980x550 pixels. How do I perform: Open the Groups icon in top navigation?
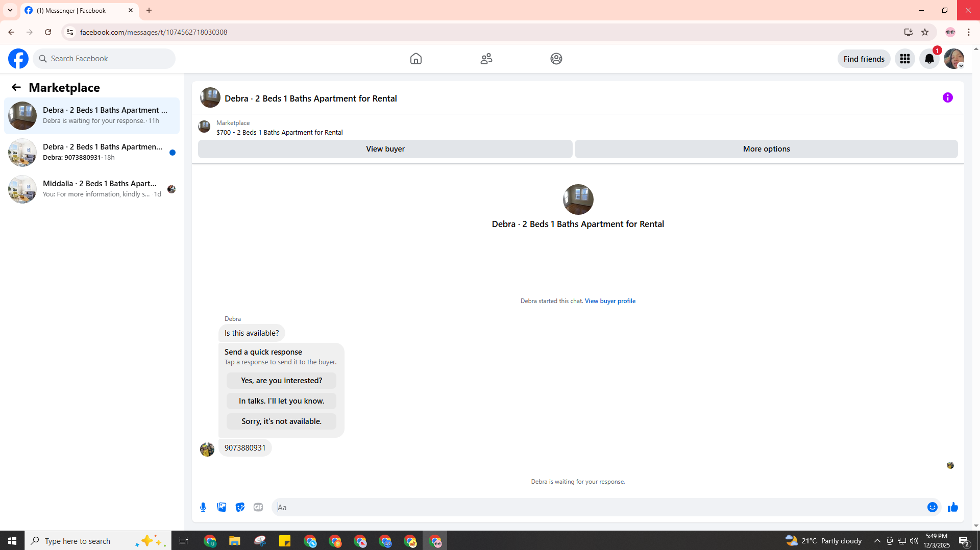(556, 59)
